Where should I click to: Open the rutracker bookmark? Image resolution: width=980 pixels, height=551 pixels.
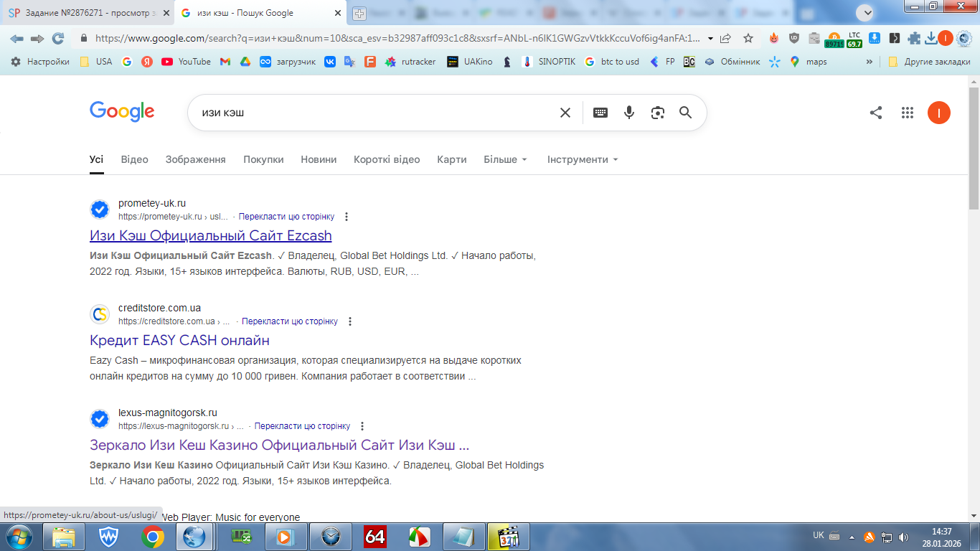410,62
